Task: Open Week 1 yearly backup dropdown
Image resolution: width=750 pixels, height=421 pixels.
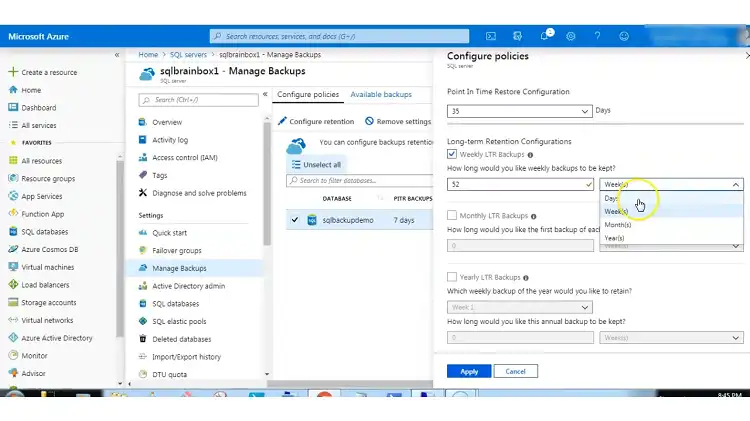Action: (519, 307)
